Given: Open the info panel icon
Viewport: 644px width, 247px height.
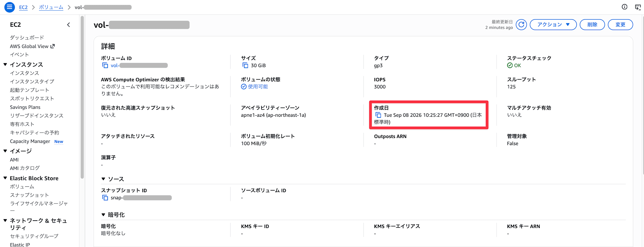Looking at the screenshot, I should click(x=624, y=7).
